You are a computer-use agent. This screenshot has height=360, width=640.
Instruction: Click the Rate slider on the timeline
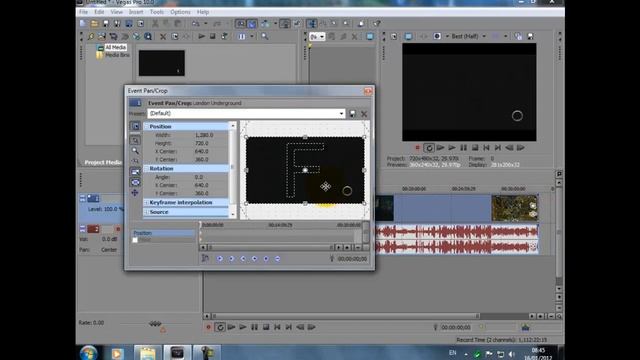(x=155, y=324)
